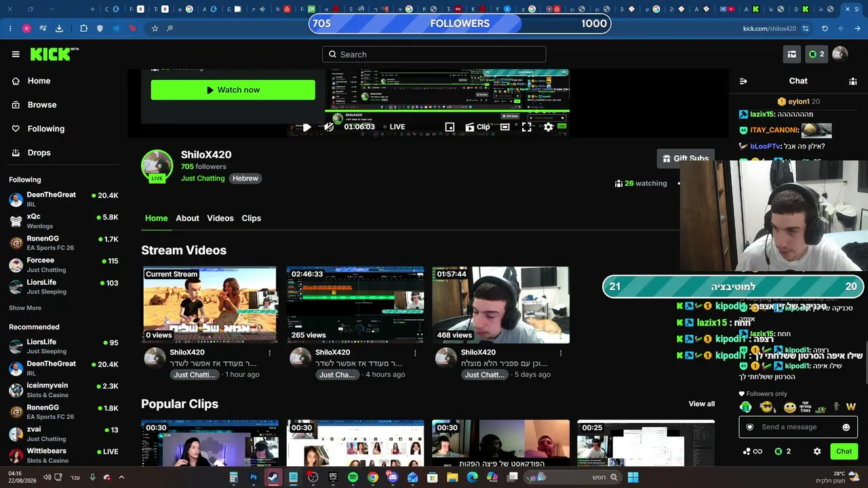Open options menu for the 4 hours ago video
868x488 pixels.
pyautogui.click(x=416, y=353)
